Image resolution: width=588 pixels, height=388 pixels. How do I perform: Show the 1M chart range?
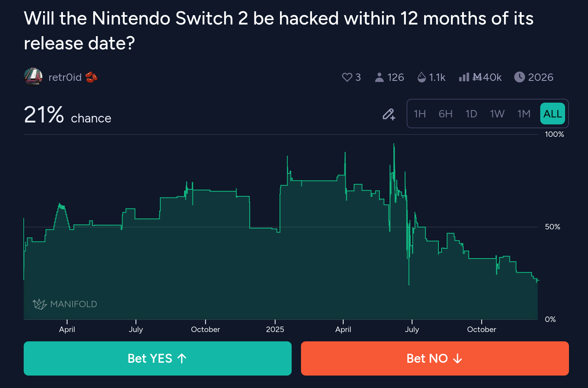(524, 114)
